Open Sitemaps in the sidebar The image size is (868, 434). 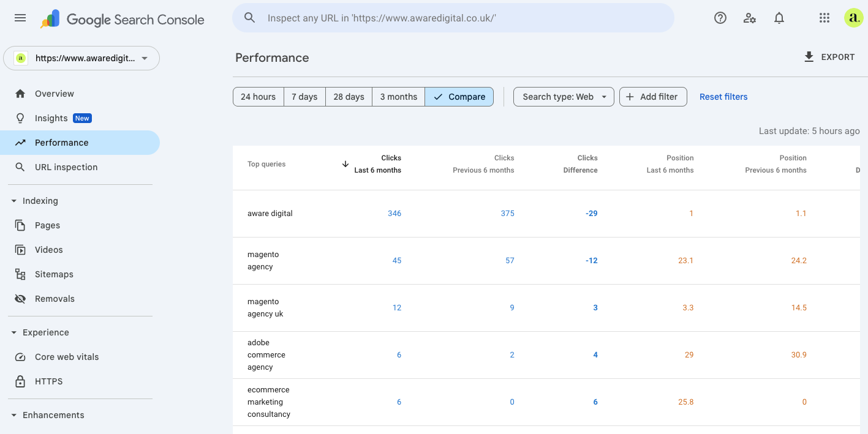tap(80, 274)
